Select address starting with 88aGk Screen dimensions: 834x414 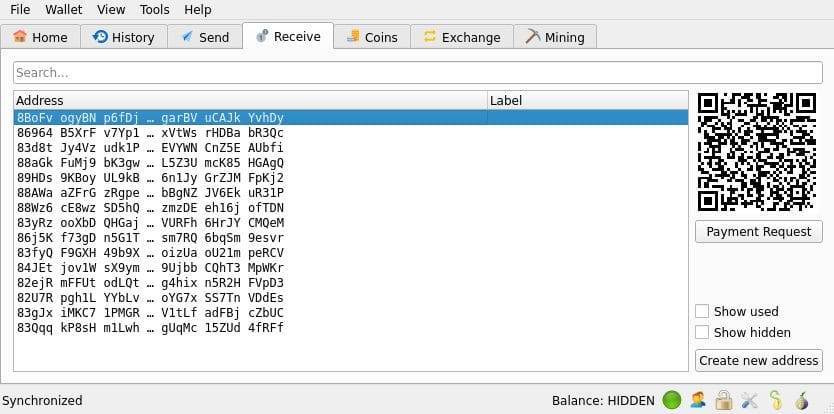click(x=351, y=162)
